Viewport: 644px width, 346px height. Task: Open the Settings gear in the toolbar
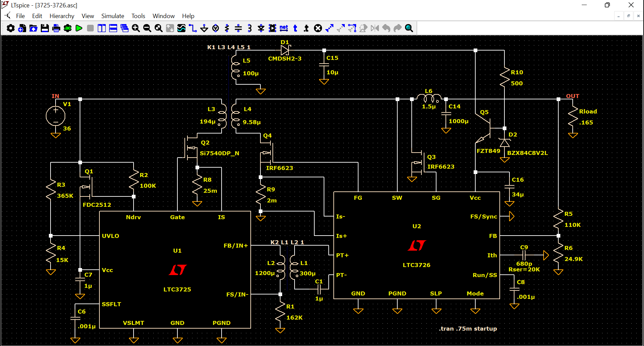(11, 28)
